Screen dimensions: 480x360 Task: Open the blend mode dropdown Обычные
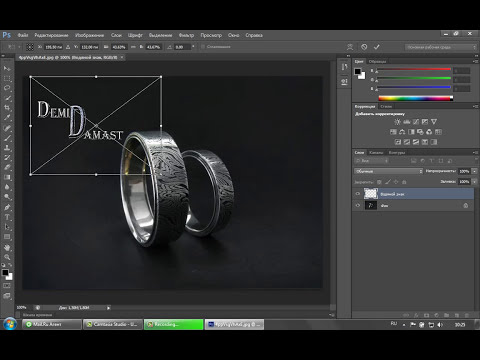point(388,171)
